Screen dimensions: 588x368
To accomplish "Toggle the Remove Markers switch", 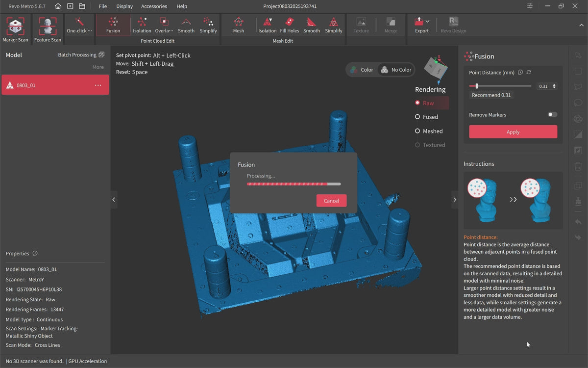I will coord(552,115).
